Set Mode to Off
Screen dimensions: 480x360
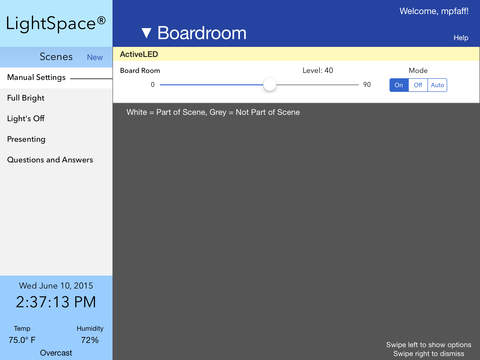click(x=418, y=85)
